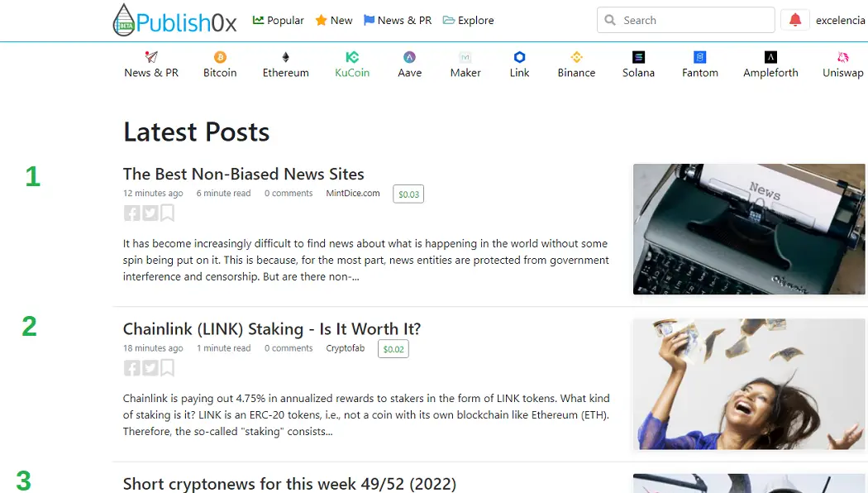Screen dimensions: 868x493
Task: Select the Aave category icon
Action: pos(410,57)
